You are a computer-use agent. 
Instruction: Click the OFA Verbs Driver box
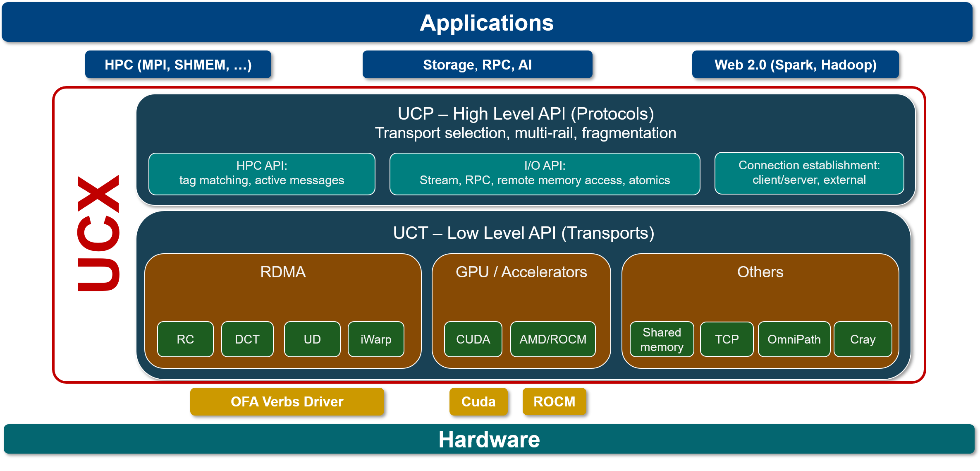287,401
